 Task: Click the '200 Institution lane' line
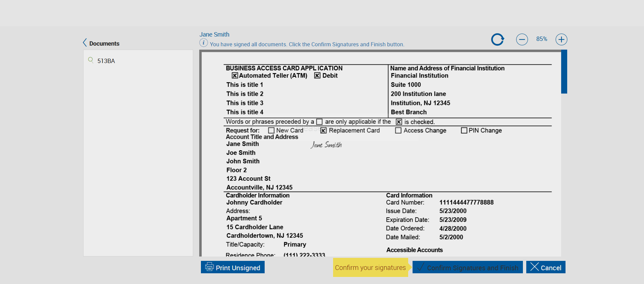pyautogui.click(x=418, y=94)
